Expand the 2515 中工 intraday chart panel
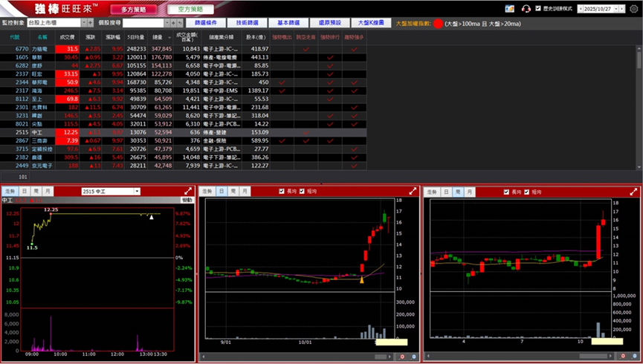 click(x=188, y=192)
